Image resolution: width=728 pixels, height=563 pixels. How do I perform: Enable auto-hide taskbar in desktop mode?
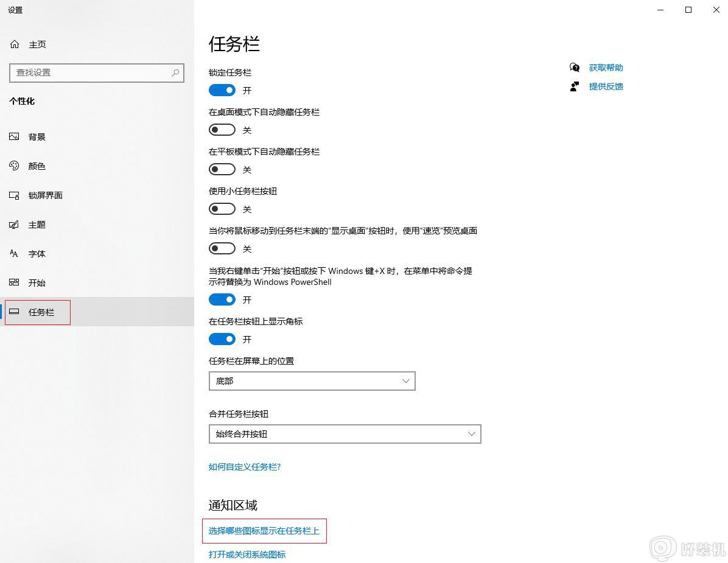(x=222, y=129)
